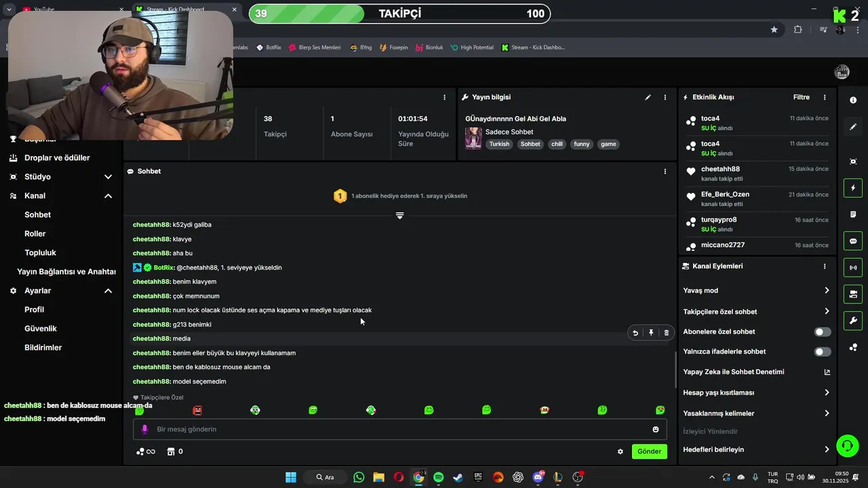Open the Filtre activity filter
The width and height of the screenshot is (868, 488).
[x=802, y=98]
